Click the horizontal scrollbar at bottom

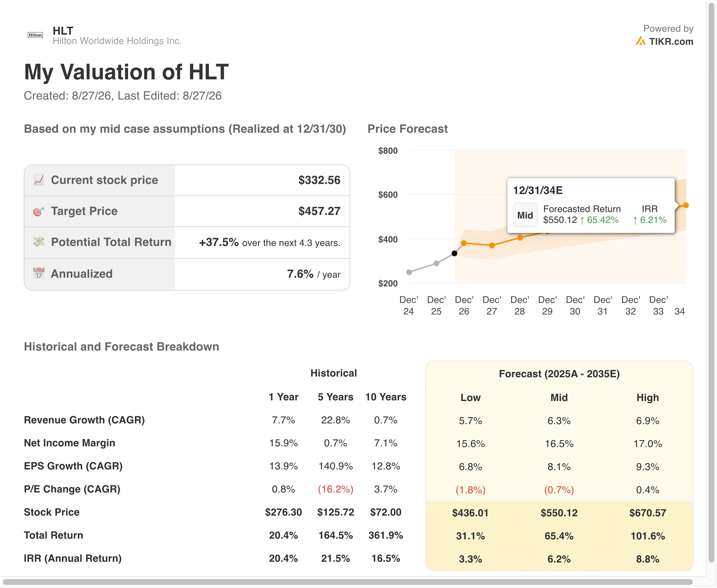(x=348, y=582)
